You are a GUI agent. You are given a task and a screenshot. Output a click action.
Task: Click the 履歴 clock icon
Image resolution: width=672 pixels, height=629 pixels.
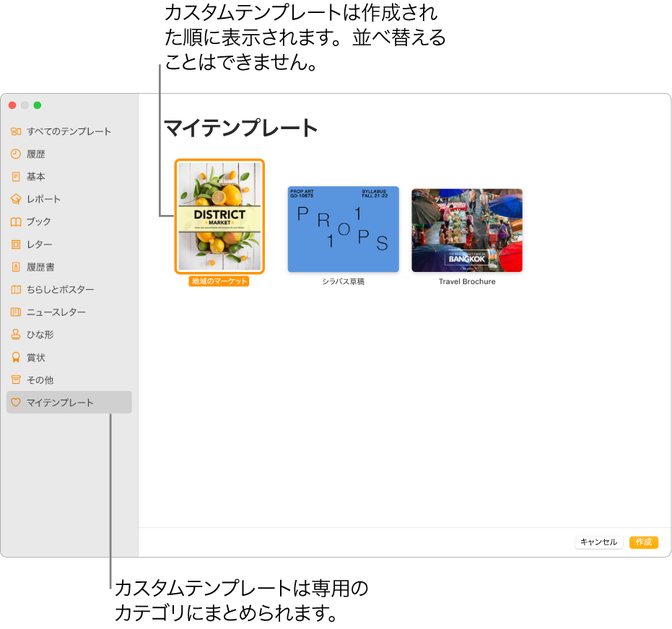(x=16, y=154)
